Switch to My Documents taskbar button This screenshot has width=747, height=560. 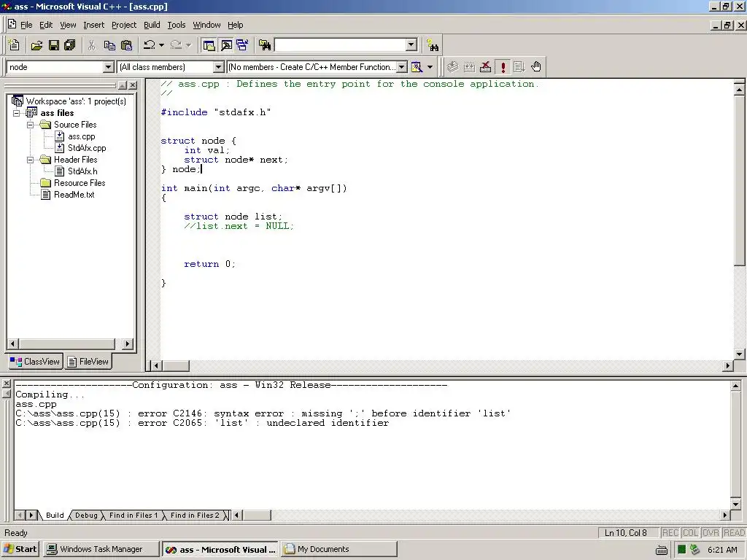pyautogui.click(x=338, y=549)
